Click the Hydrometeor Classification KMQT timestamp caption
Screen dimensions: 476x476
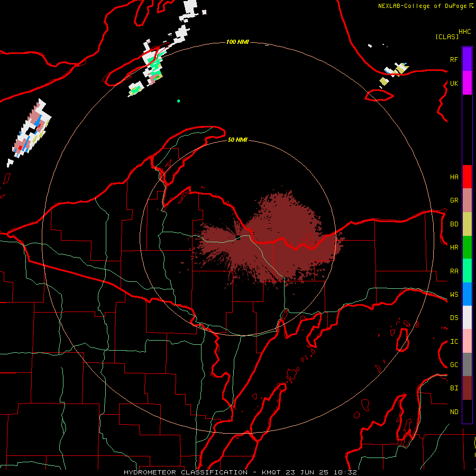tap(240, 472)
